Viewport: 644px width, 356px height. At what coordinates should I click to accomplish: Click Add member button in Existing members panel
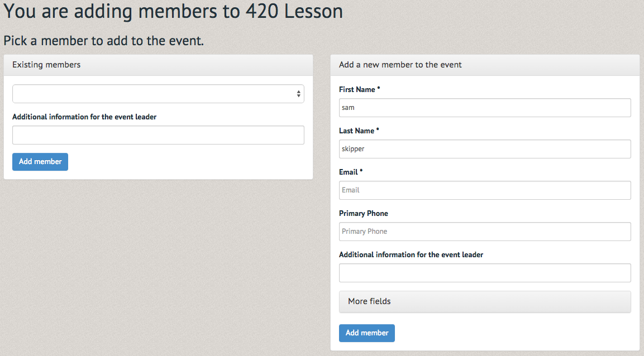tap(40, 162)
